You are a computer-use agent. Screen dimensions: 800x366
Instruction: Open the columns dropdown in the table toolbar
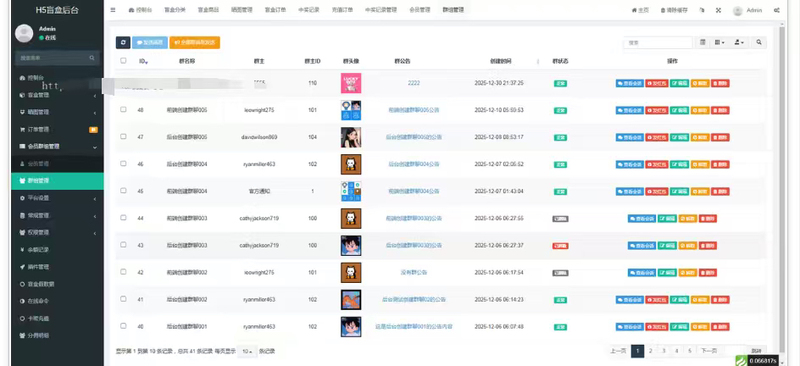tap(719, 42)
